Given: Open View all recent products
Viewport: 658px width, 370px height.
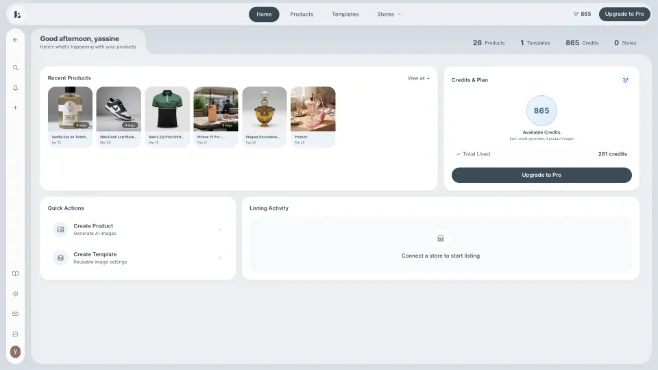Looking at the screenshot, I should pyautogui.click(x=418, y=78).
